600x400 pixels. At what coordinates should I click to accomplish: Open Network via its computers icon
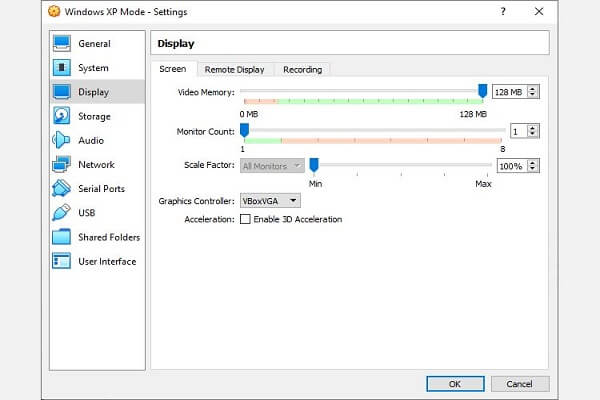tap(62, 164)
